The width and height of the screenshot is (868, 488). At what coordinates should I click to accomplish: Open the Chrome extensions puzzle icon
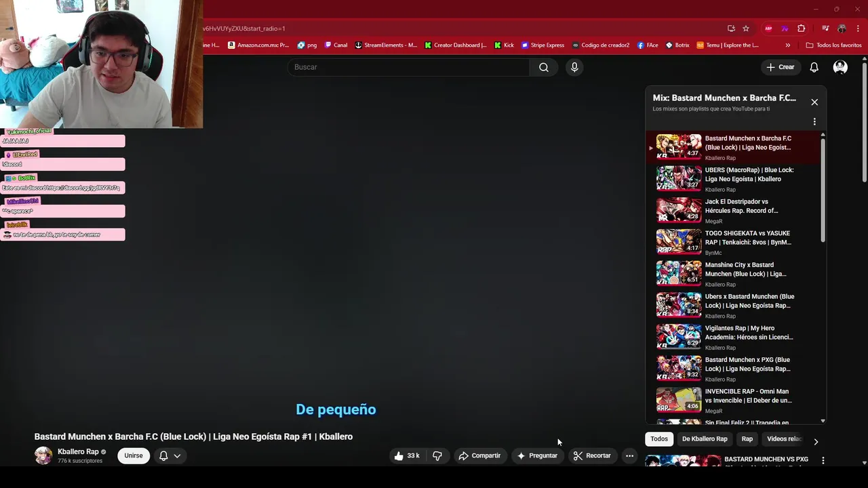(802, 28)
